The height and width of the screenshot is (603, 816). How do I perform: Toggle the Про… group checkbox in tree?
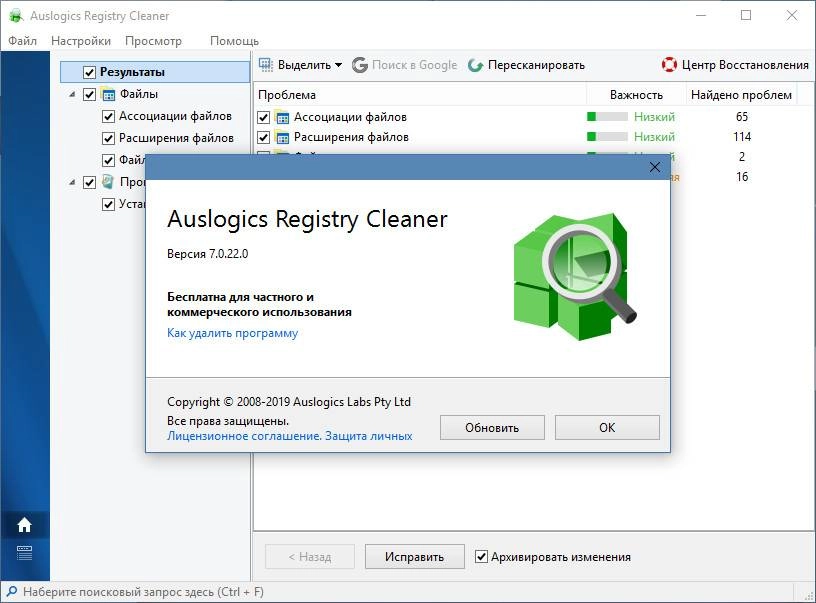(90, 182)
